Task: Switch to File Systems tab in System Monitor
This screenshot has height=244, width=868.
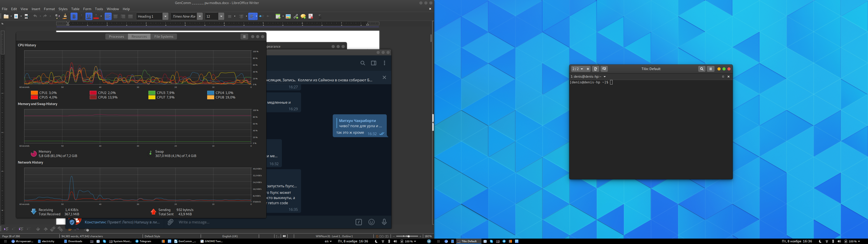Action: pos(164,36)
